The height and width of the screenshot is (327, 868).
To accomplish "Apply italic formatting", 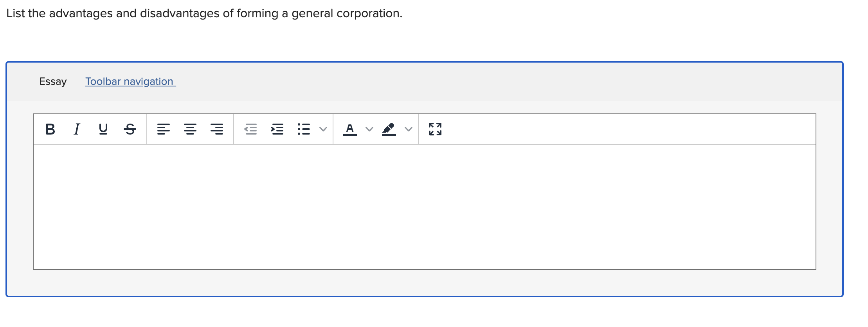I will coord(77,129).
